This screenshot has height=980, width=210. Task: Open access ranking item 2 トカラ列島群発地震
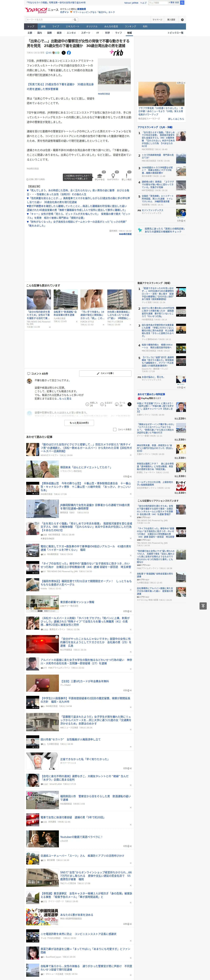pyautogui.click(x=158, y=156)
